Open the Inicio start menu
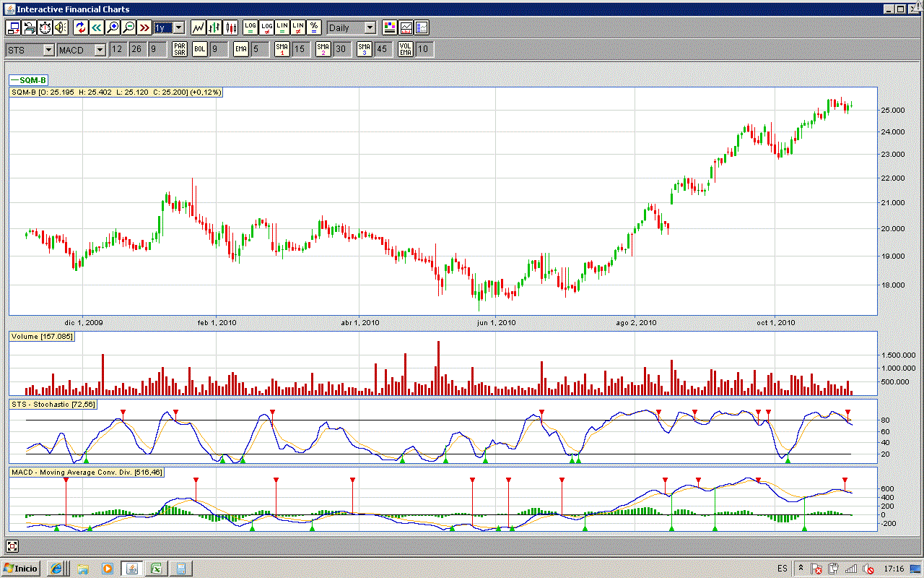 click(21, 569)
